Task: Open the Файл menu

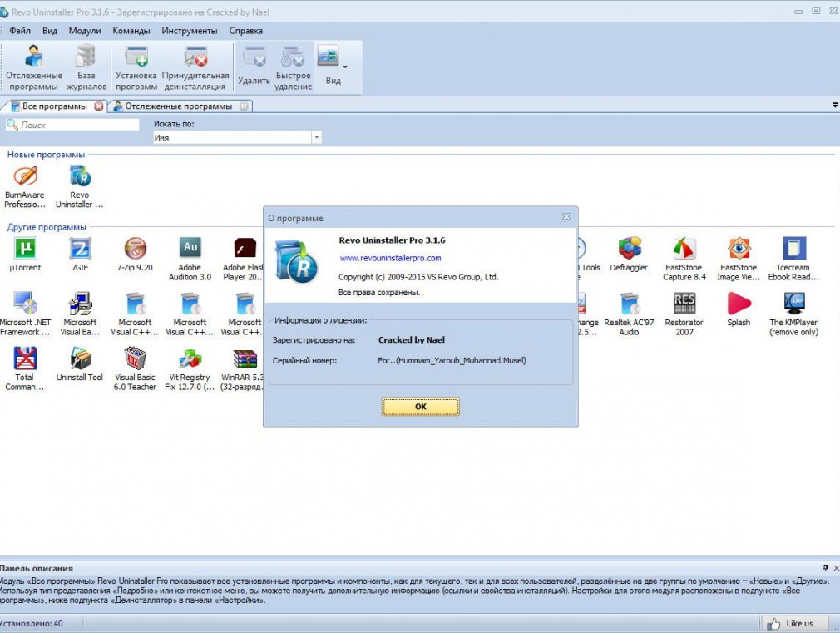Action: 20,31
